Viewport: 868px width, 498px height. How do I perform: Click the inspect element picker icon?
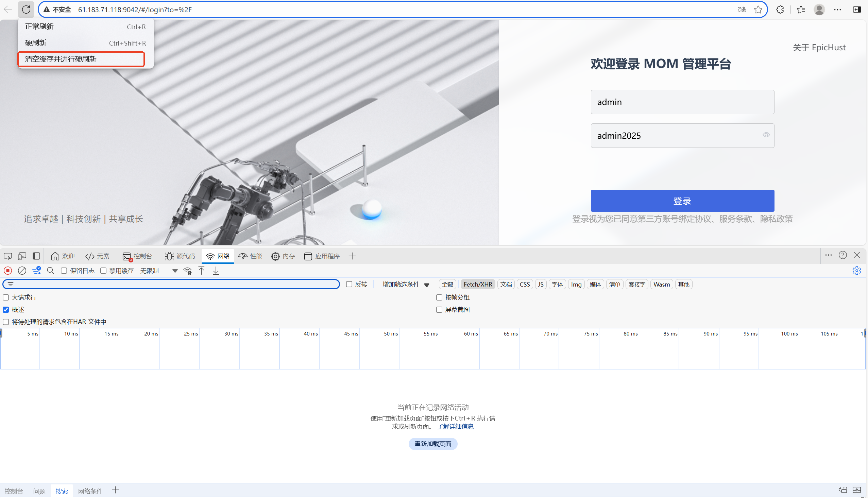[x=7, y=256]
